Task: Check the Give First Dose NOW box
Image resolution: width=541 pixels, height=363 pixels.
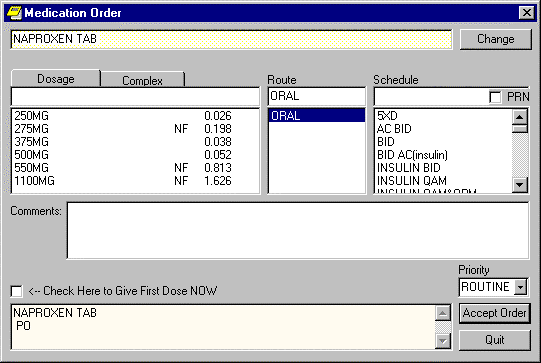Action: pyautogui.click(x=16, y=291)
